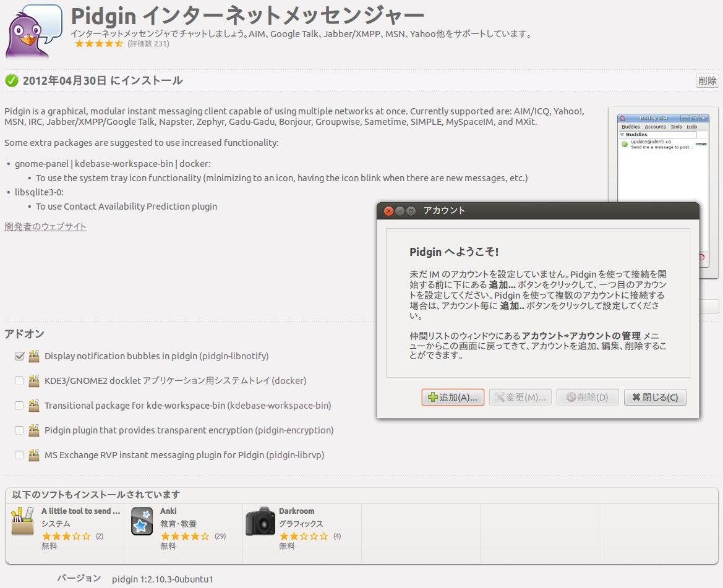This screenshot has width=723, height=588.
Task: Click the disabled 削除(D) button in the dialog
Action: click(x=588, y=397)
